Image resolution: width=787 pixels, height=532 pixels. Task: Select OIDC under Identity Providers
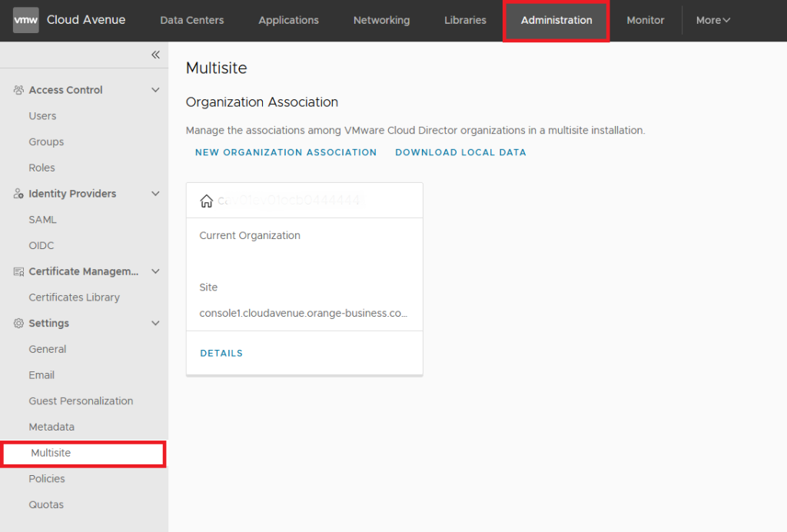click(42, 245)
